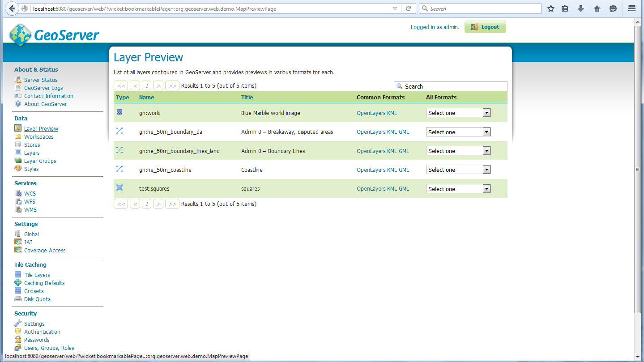Click the Contact Information card icon
Viewport: 644px width, 362px height.
point(18,96)
